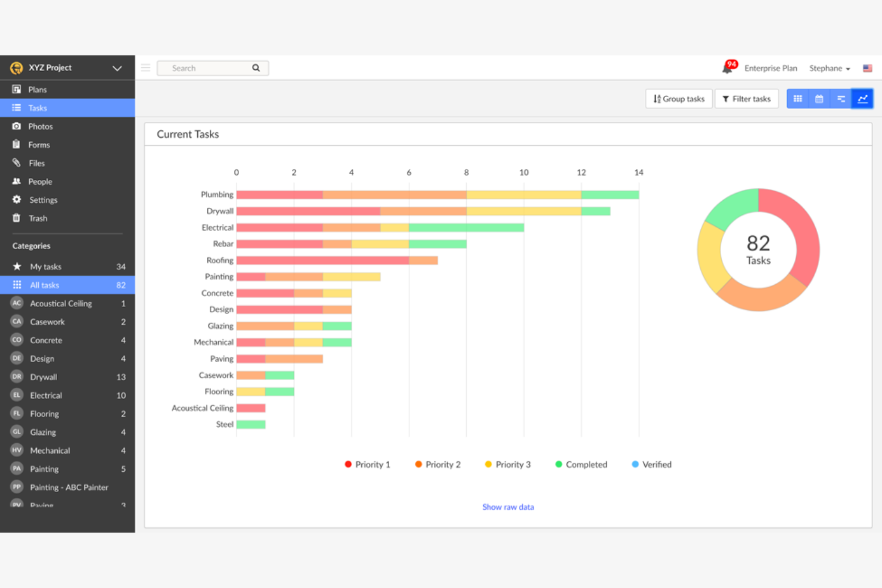This screenshot has height=588, width=882.
Task: Open the Plans section
Action: pyautogui.click(x=37, y=89)
